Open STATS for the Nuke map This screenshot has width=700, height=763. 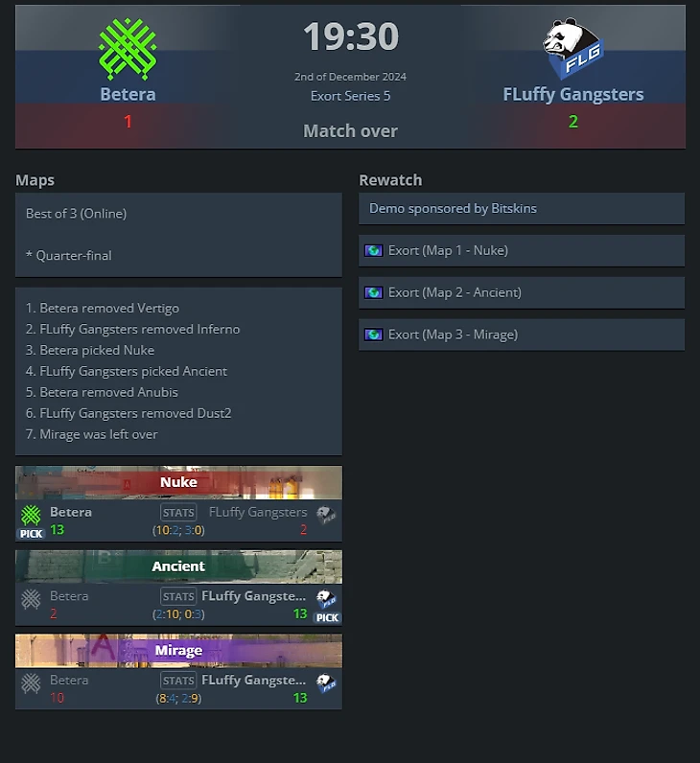coord(178,513)
